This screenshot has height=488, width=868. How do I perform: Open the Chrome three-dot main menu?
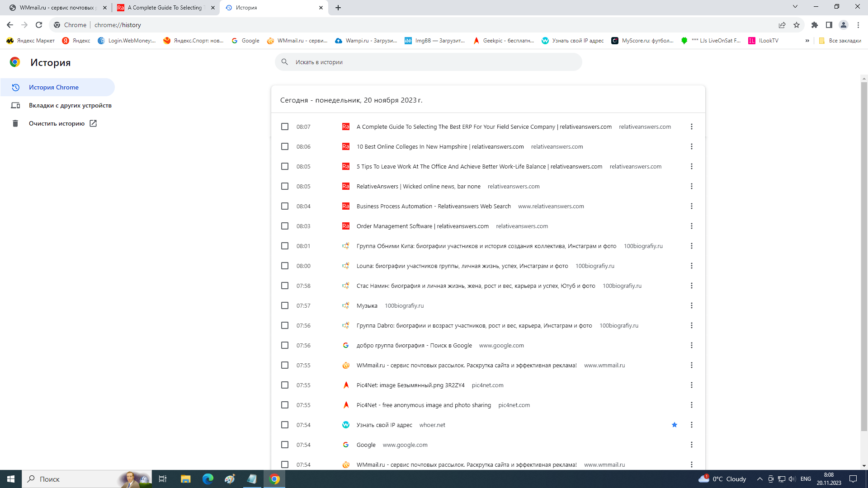tap(858, 25)
